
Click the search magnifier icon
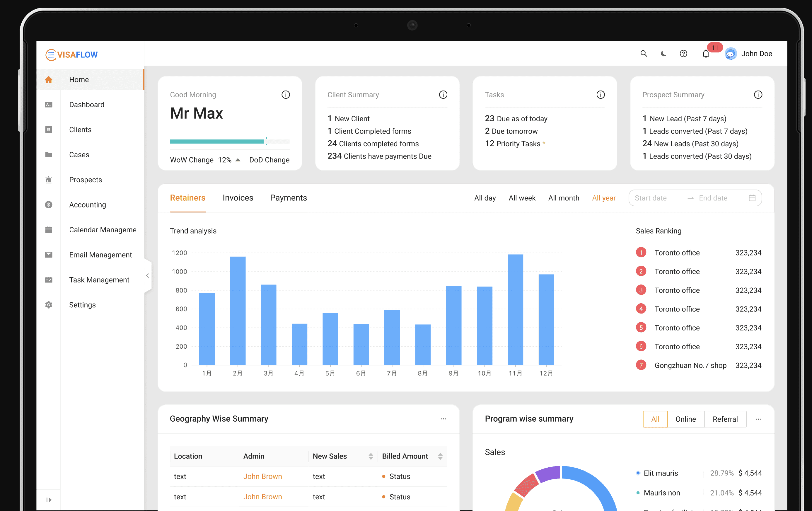[643, 54]
